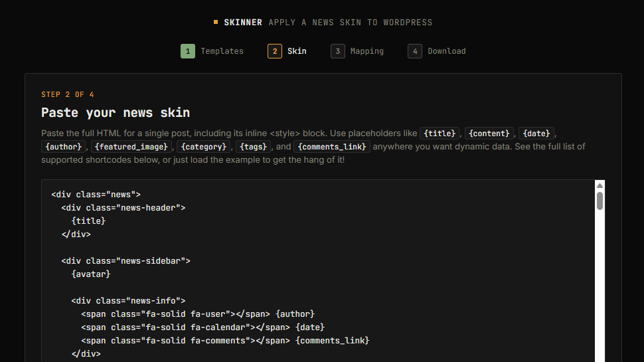Image resolution: width=644 pixels, height=362 pixels.
Task: Jump to the Download step
Action: click(x=437, y=51)
